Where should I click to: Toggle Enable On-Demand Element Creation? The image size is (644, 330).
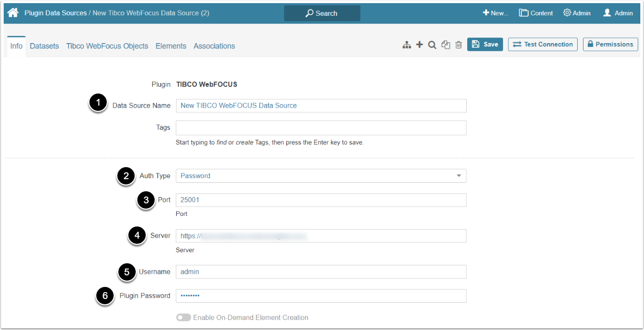point(184,317)
